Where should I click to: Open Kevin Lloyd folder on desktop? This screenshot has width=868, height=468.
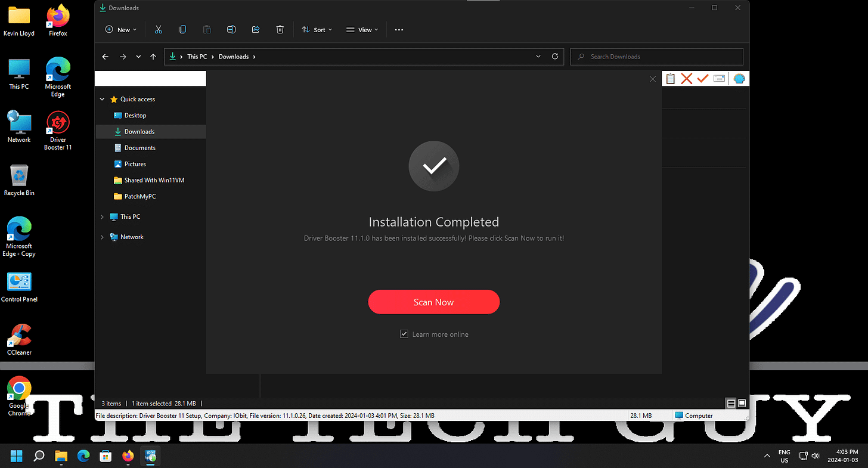tap(19, 21)
